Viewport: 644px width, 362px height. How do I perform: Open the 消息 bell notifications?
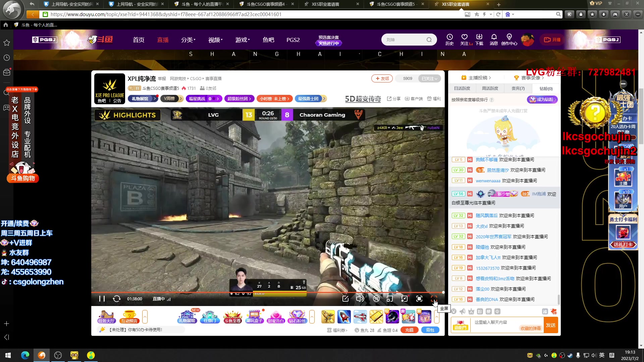tap(494, 40)
